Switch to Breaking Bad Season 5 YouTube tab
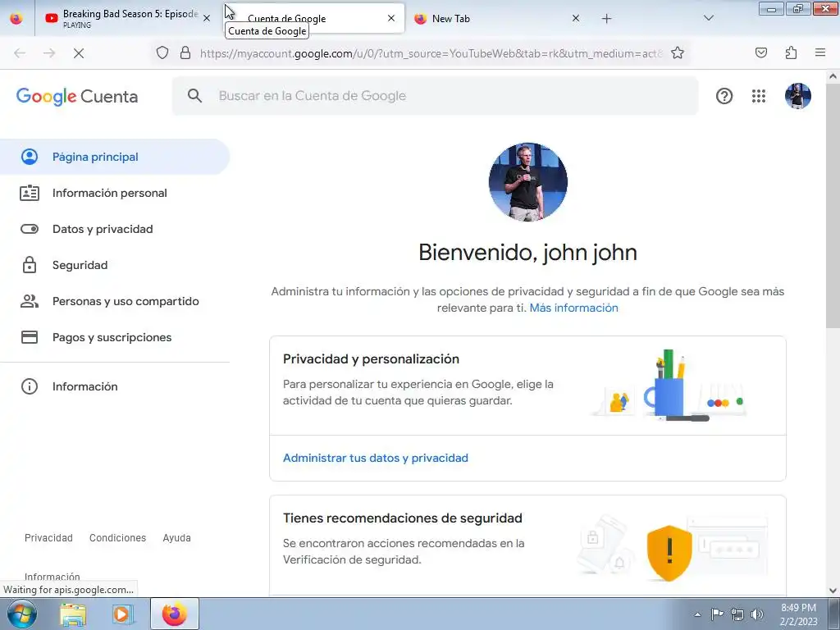Viewport: 840px width, 630px height. (x=122, y=18)
